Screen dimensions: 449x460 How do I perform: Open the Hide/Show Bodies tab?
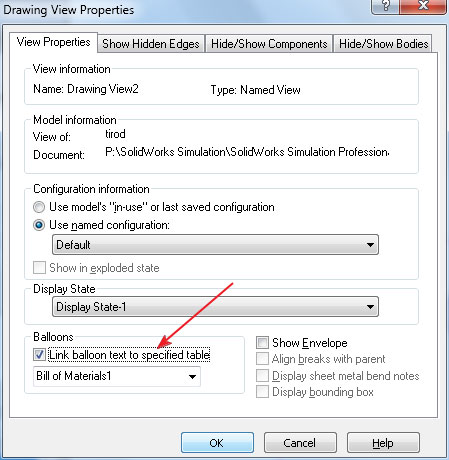click(383, 44)
